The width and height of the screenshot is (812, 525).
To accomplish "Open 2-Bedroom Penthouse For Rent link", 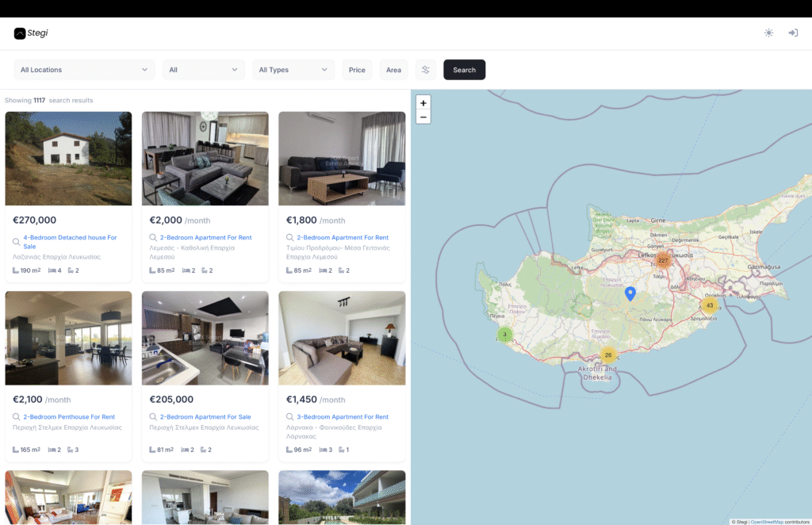I will pos(69,417).
